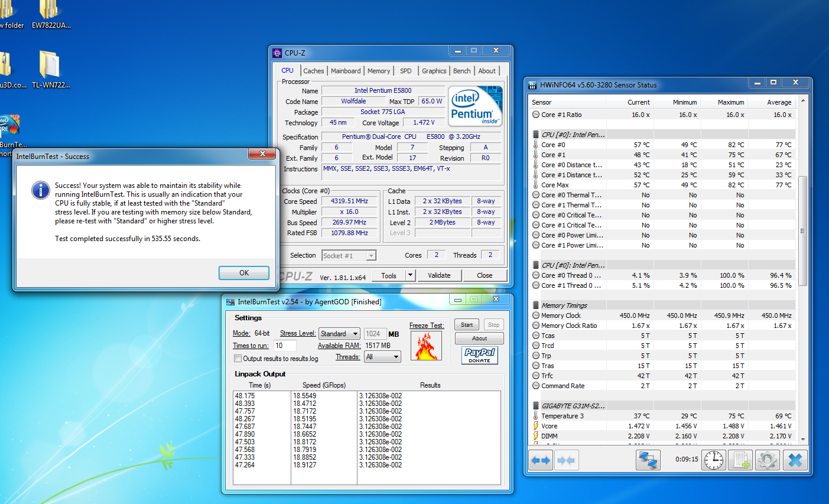Click the Validate button in CPU-Z
The width and height of the screenshot is (829, 504).
click(439, 275)
